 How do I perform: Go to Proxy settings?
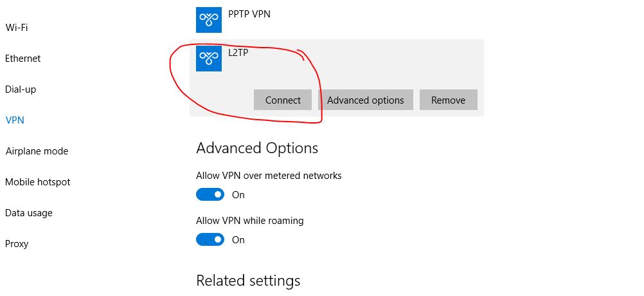tap(17, 244)
